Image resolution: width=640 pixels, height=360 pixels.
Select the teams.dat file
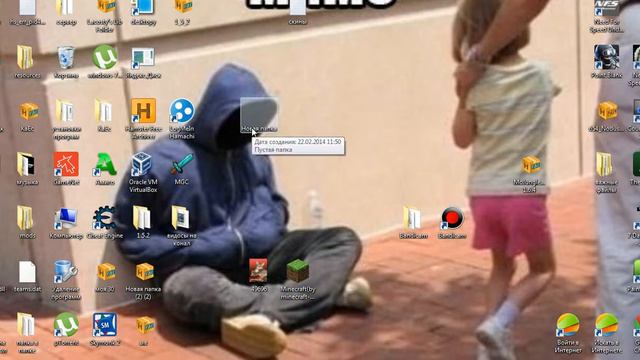(x=27, y=276)
